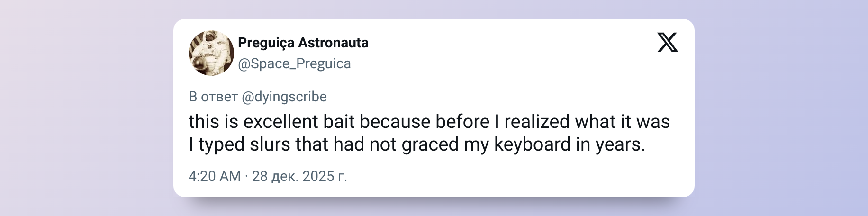
Task: Open the sloth astronaut profile avatar
Action: pyautogui.click(x=211, y=53)
